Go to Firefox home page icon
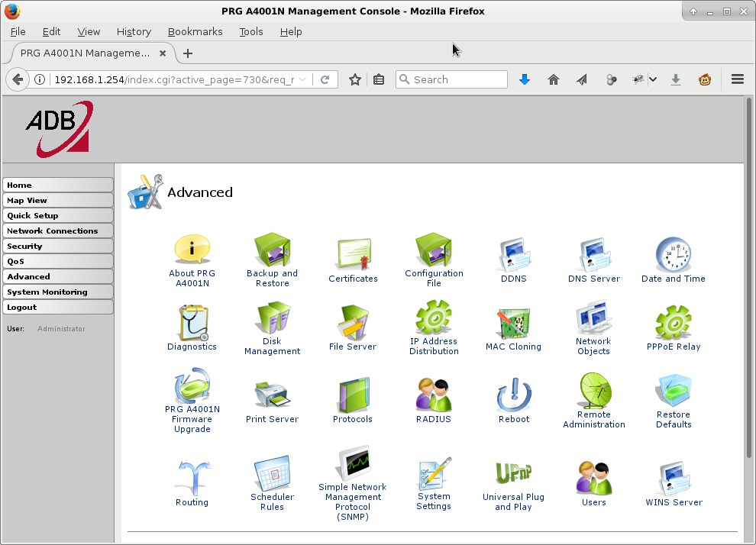This screenshot has width=756, height=545. tap(554, 79)
